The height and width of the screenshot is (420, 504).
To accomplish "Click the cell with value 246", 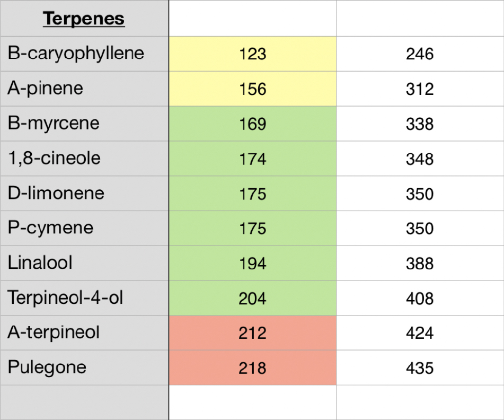I will (420, 54).
